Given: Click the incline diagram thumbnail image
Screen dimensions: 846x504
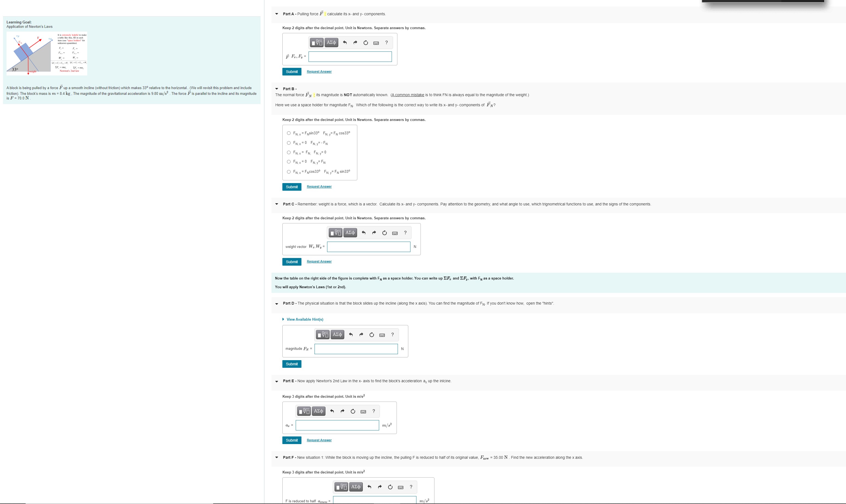Looking at the screenshot, I should 47,53.
